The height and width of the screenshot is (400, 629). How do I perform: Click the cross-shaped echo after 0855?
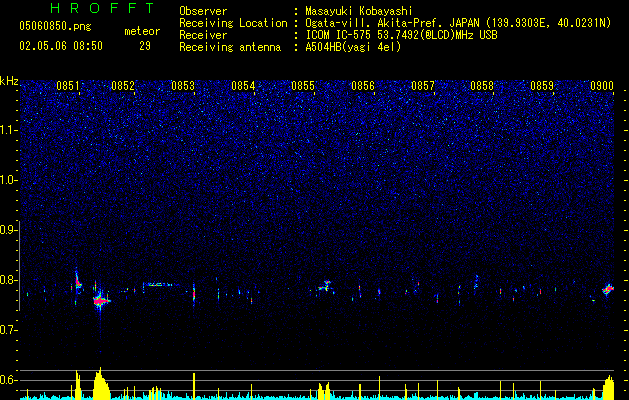point(326,286)
